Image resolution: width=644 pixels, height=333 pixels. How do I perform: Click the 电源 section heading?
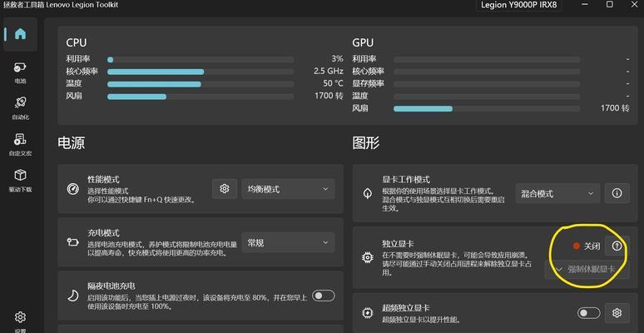click(x=72, y=143)
